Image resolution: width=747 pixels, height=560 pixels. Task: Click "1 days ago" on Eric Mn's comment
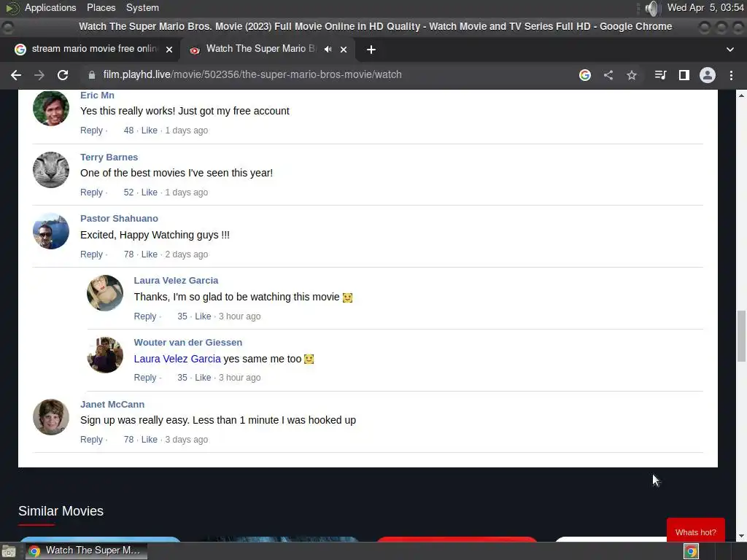[x=186, y=131]
